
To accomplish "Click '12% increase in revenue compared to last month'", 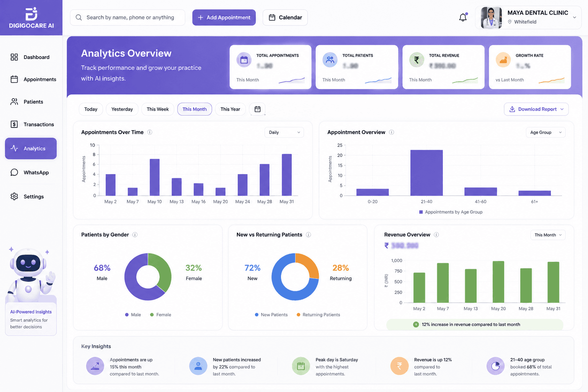I will (x=471, y=325).
